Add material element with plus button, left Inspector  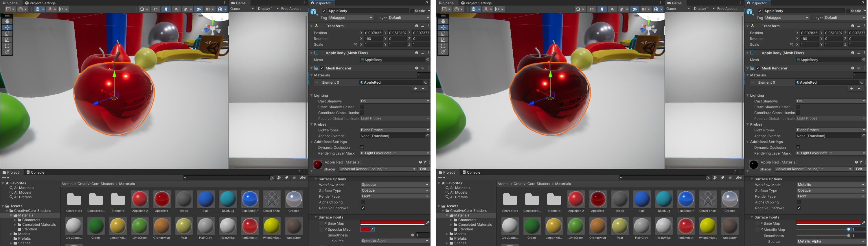coord(416,89)
